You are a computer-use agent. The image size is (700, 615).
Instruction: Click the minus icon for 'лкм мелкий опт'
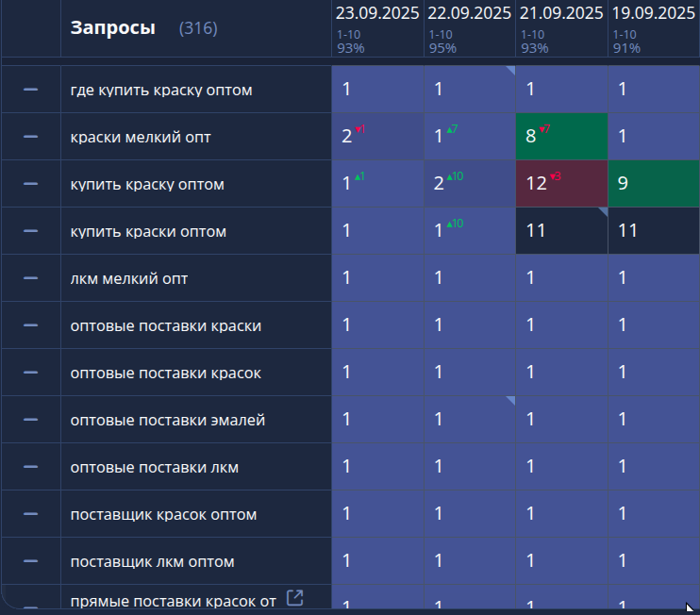[x=30, y=278]
